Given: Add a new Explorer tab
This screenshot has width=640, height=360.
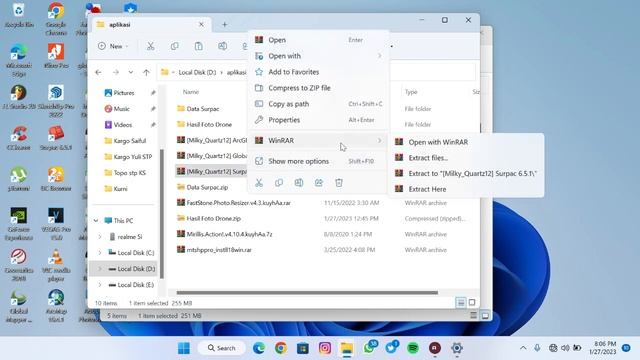Looking at the screenshot, I should point(224,24).
